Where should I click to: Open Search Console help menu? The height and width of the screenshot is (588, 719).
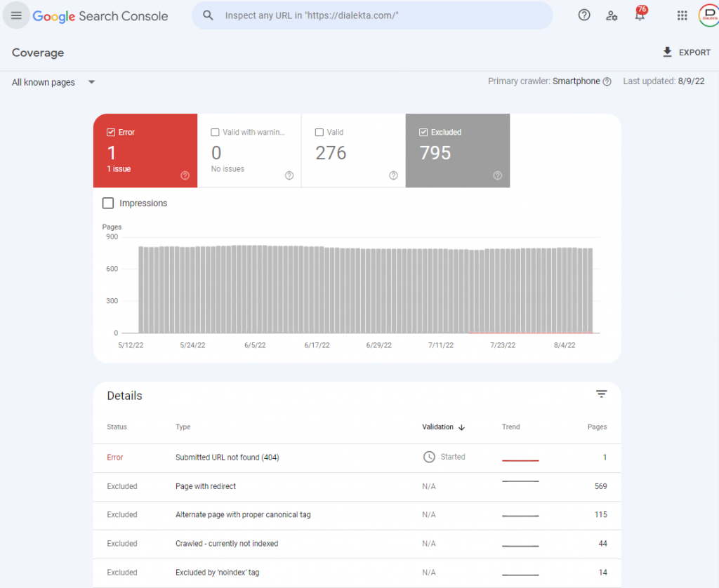[x=584, y=15]
